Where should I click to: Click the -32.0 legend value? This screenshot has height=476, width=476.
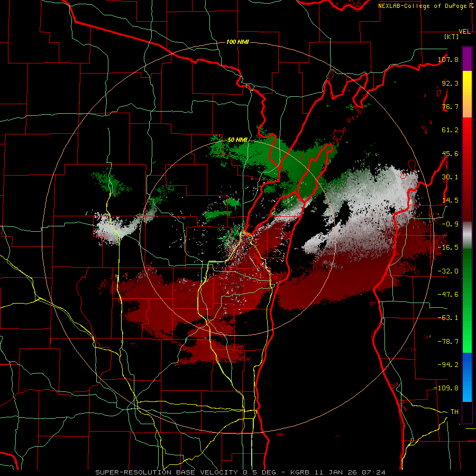click(448, 271)
